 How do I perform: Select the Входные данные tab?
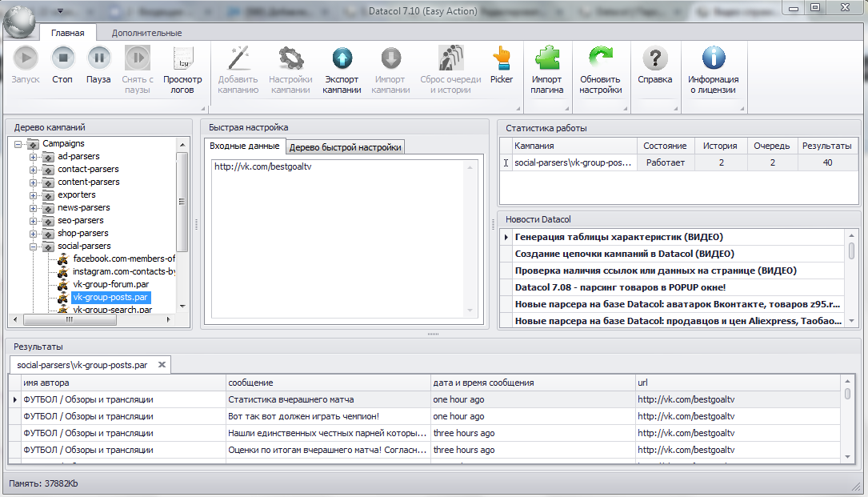(x=245, y=146)
